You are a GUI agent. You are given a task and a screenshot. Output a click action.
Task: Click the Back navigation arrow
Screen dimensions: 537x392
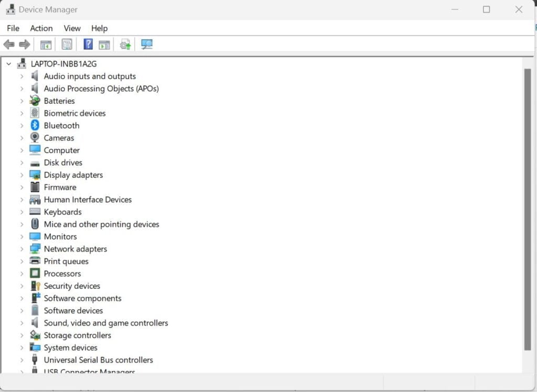pyautogui.click(x=8, y=44)
